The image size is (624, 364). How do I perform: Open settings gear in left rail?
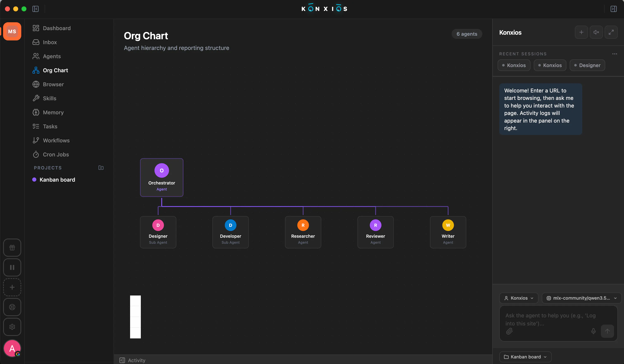pyautogui.click(x=12, y=327)
